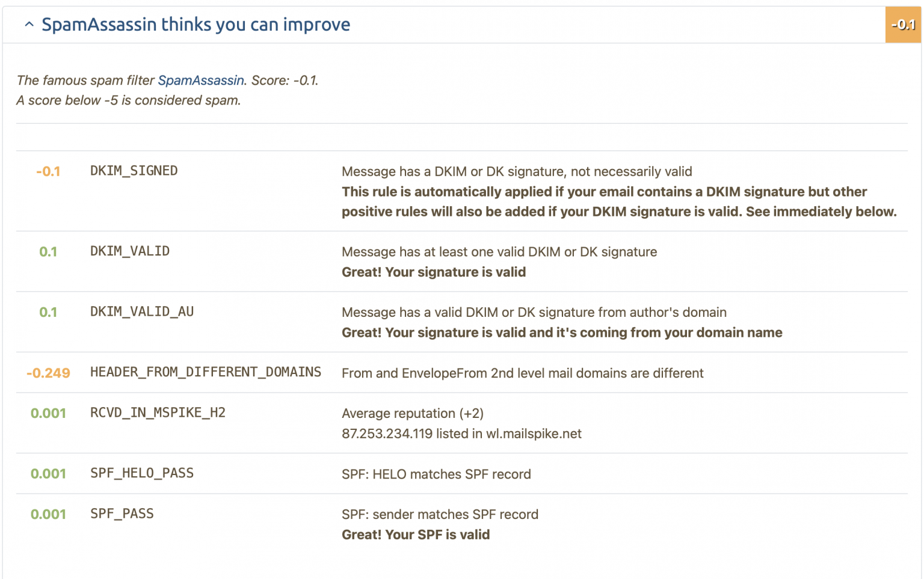Click the DKIM_VALID rule label

(x=129, y=251)
